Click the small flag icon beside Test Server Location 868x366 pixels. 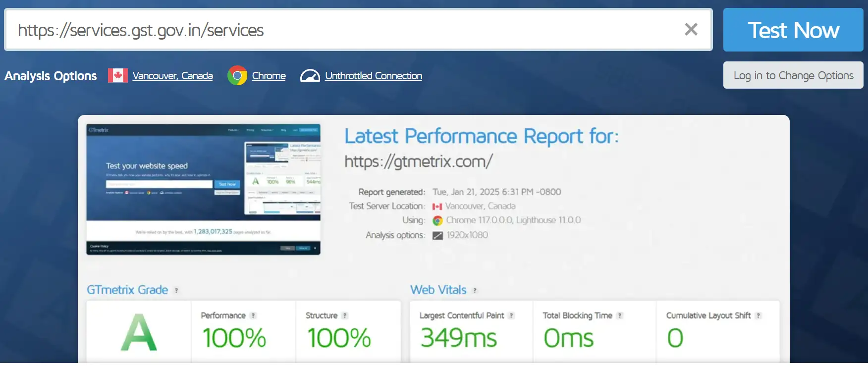(437, 207)
